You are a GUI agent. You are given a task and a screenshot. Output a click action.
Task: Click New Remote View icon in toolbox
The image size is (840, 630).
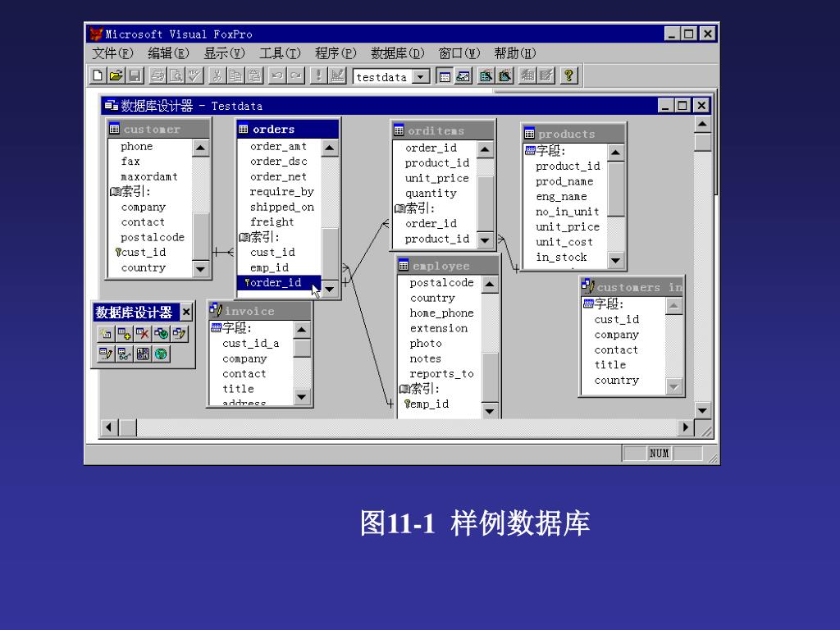click(x=161, y=335)
